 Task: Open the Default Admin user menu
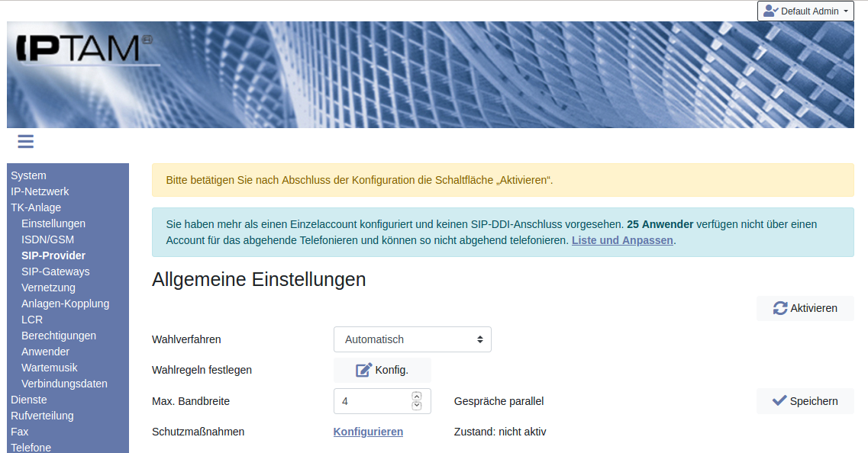[x=805, y=11]
